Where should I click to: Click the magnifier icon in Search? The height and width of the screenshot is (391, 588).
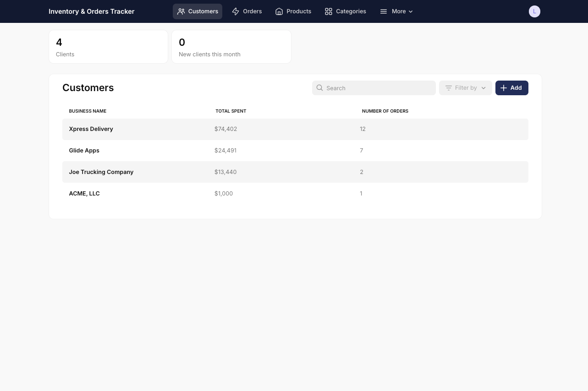click(320, 88)
